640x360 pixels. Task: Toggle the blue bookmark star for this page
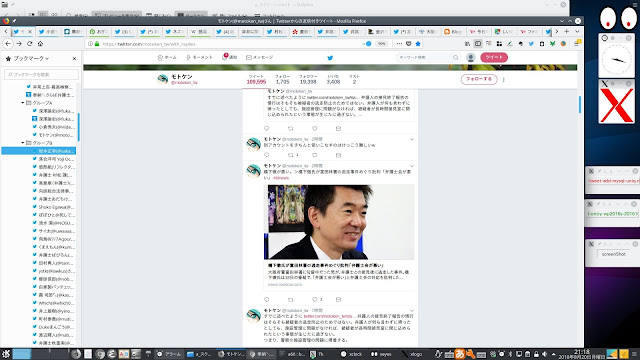[x=418, y=44]
